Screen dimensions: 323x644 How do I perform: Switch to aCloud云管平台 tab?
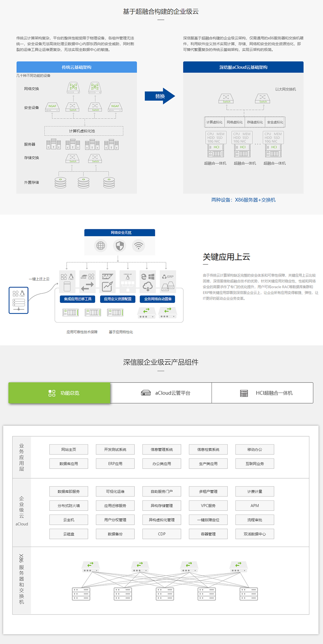point(161,393)
